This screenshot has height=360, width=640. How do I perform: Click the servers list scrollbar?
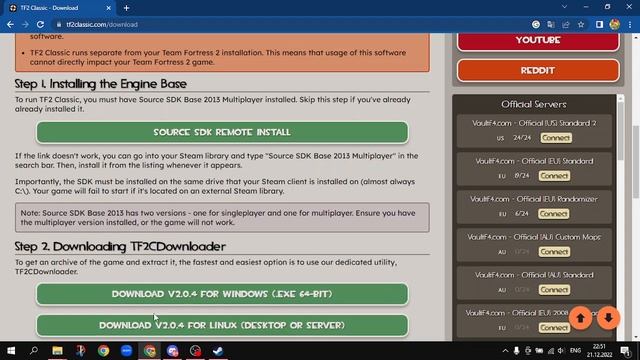(620, 131)
